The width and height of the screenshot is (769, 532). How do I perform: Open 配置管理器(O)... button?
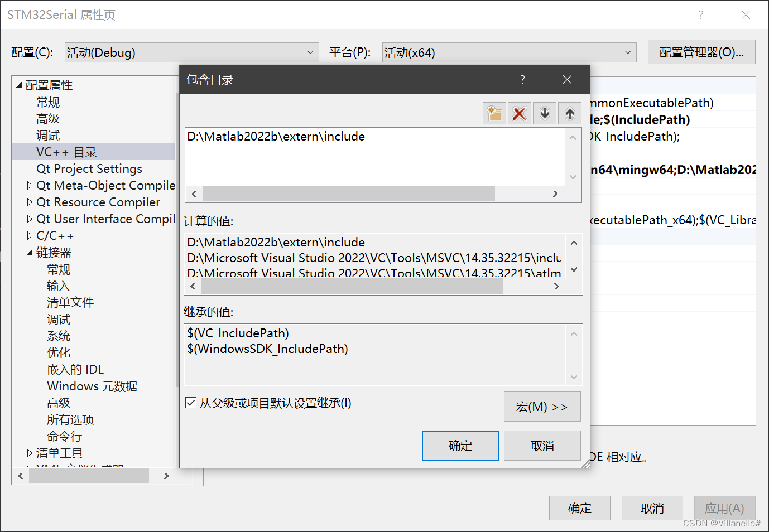[701, 52]
